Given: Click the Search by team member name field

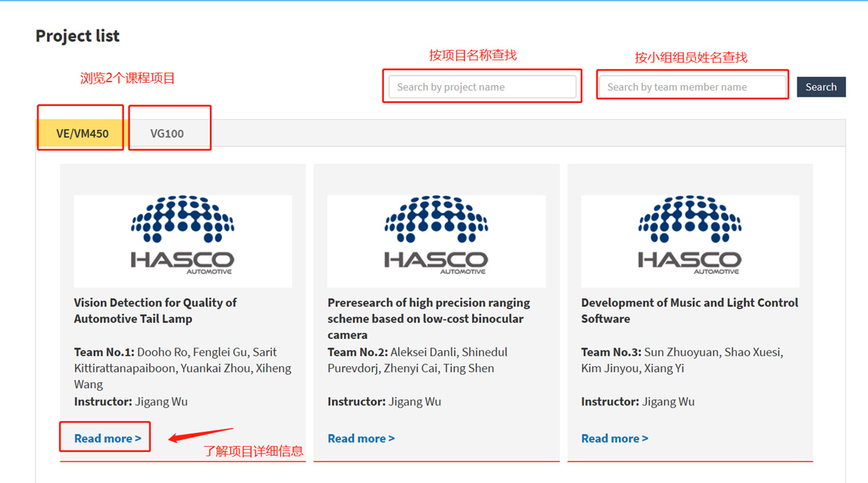Looking at the screenshot, I should pyautogui.click(x=692, y=87).
